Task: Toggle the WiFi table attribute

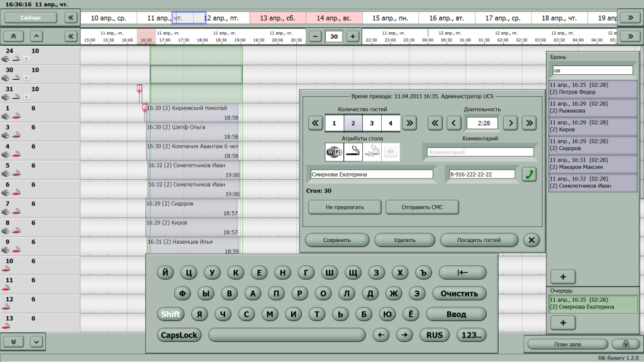Action: pos(334,152)
